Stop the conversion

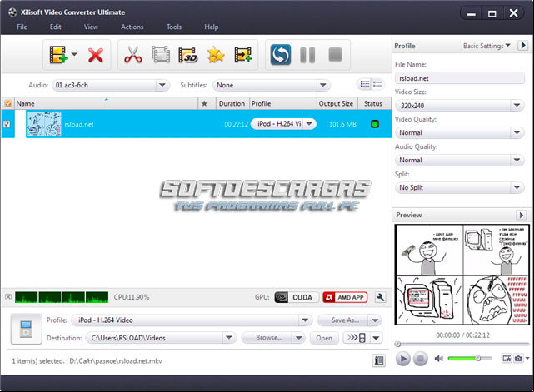(335, 54)
